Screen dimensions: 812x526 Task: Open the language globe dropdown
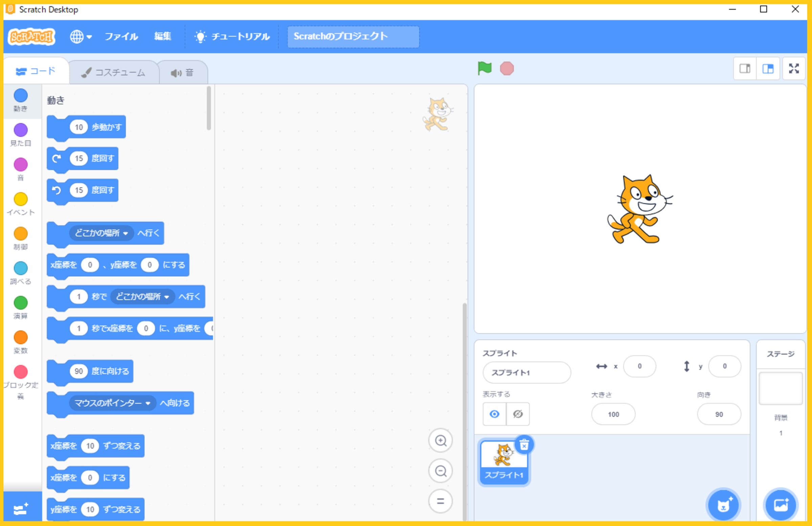click(81, 37)
